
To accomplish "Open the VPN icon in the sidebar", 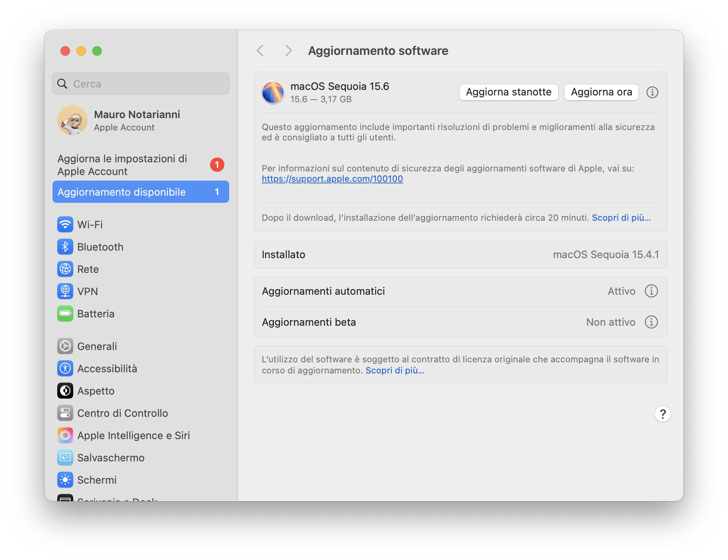I will point(65,292).
